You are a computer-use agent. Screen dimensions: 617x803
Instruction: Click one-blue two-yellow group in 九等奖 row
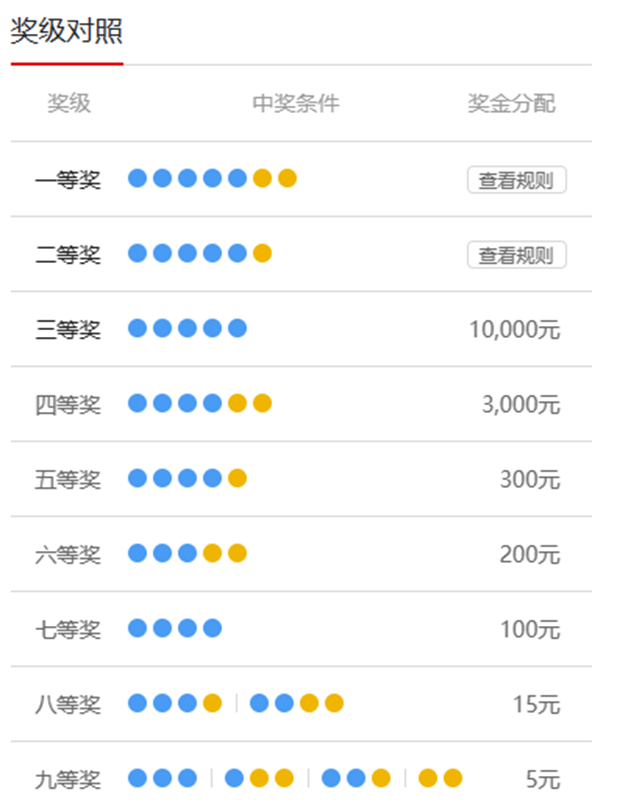[x=259, y=778]
